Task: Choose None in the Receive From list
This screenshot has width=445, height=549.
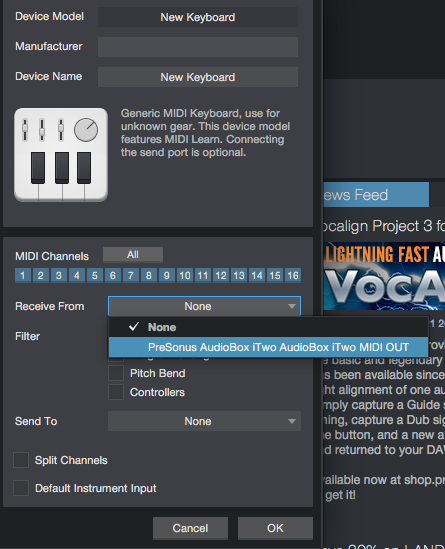Action: 268,327
